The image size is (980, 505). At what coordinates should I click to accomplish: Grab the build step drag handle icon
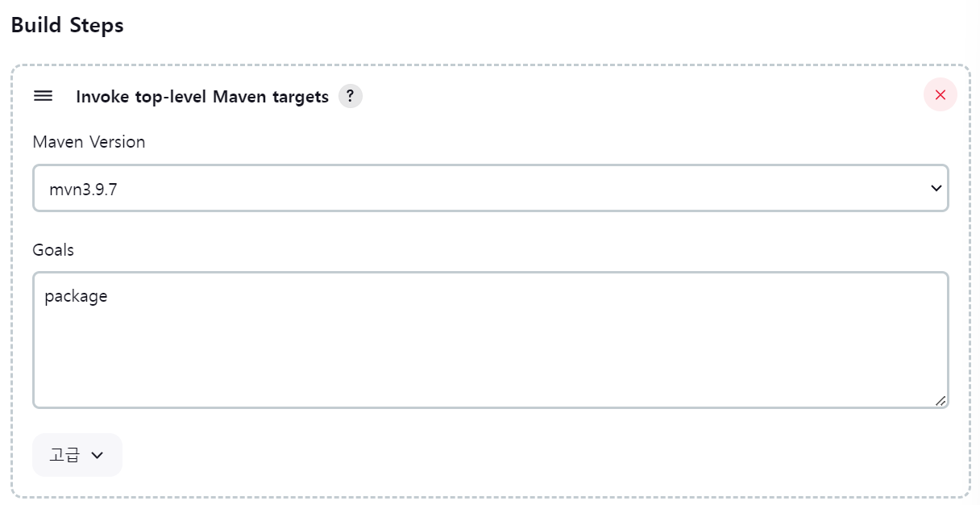pyautogui.click(x=43, y=96)
